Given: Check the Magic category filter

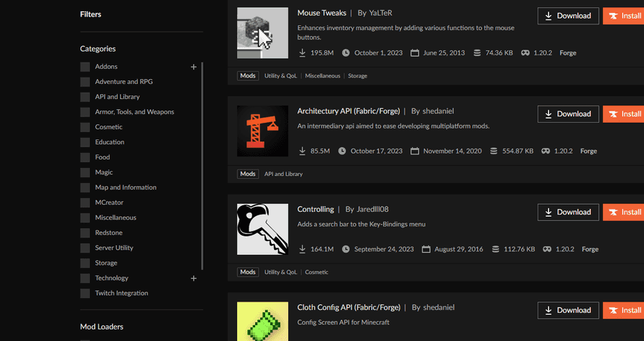Looking at the screenshot, I should point(86,172).
